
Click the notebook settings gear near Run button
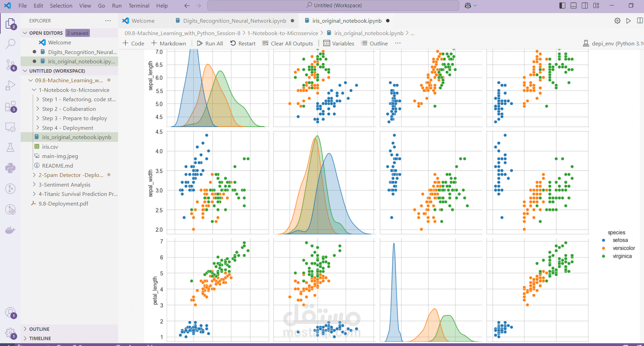[617, 21]
